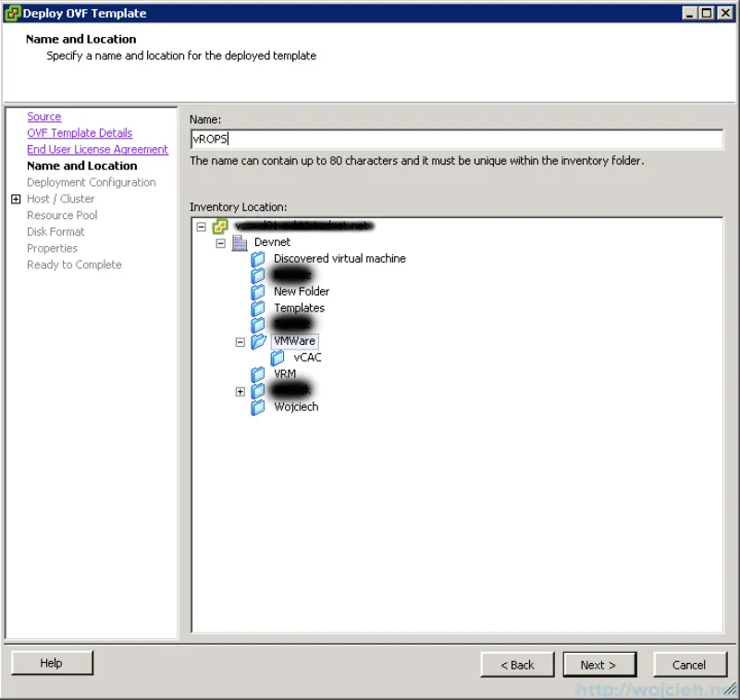
Task: Click inside the Name text field
Action: point(370,139)
